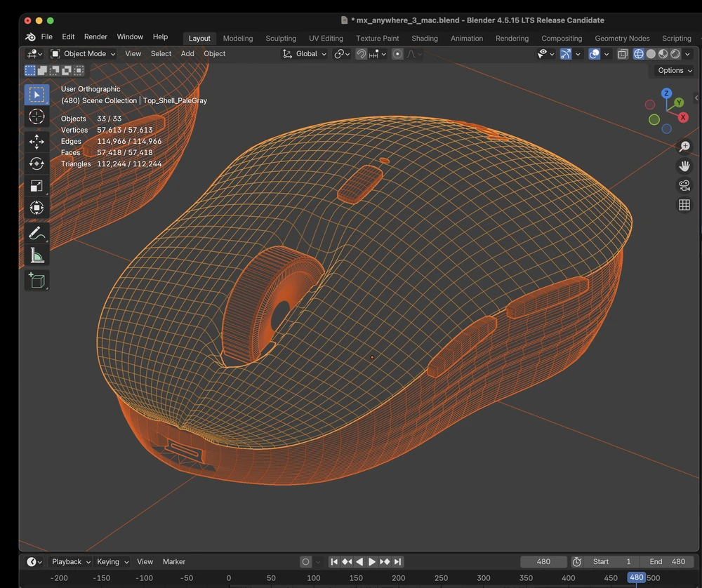The image size is (702, 588).
Task: Expand the shading options dropdown arrow
Action: [687, 54]
